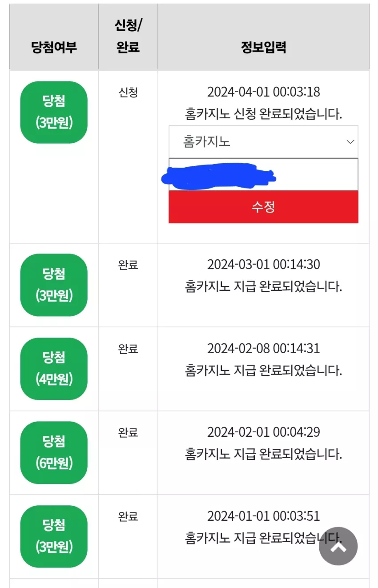Tap the 당첨 (6만원) green badge
This screenshot has width=378, height=588.
pos(54,452)
